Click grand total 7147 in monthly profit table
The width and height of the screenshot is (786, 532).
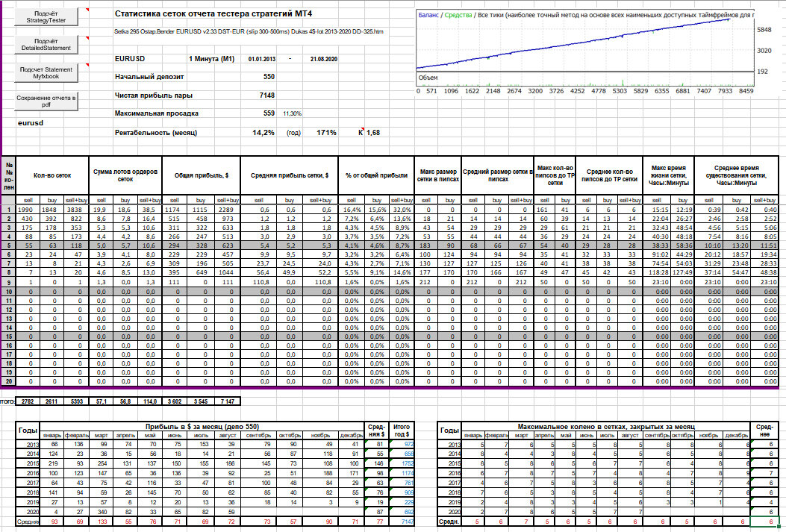[402, 522]
